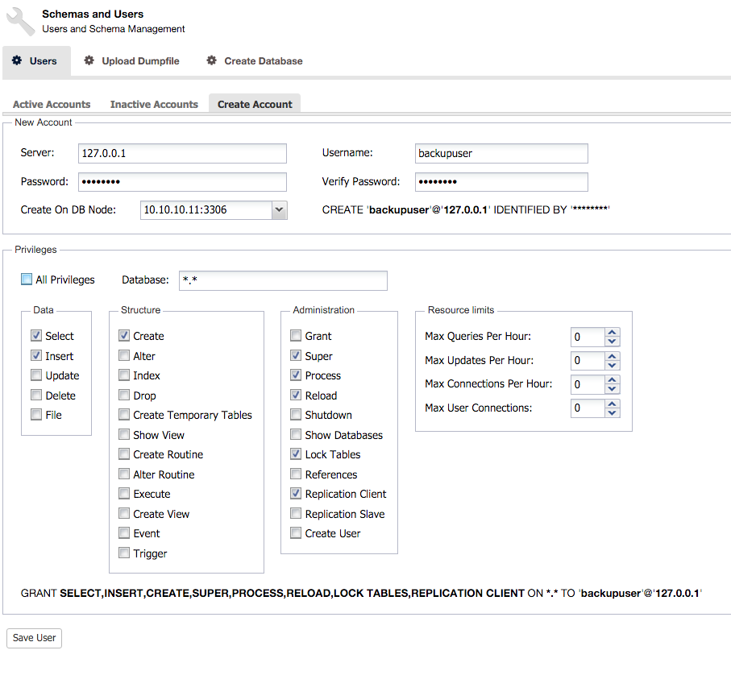Open the Active Accounts sub-tab
Screen dimensions: 731x700
click(x=52, y=105)
